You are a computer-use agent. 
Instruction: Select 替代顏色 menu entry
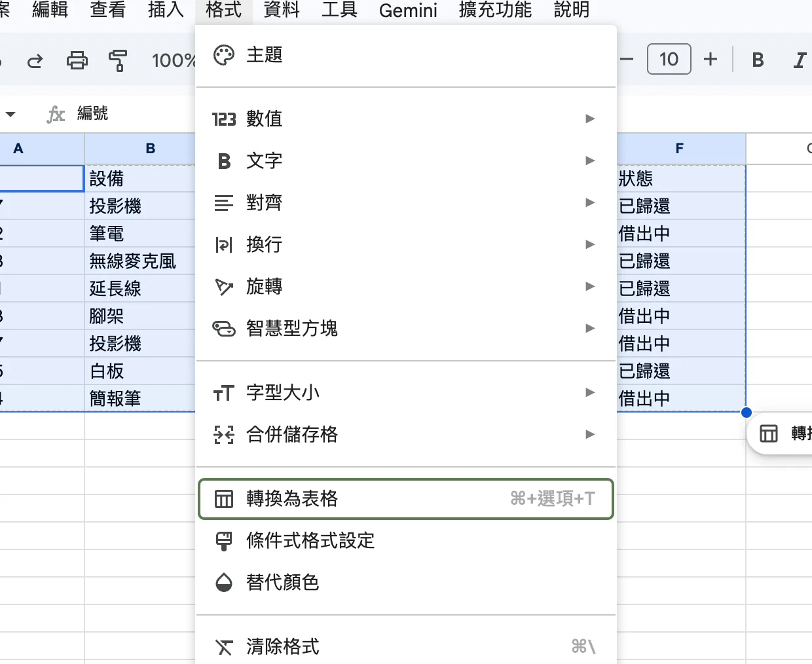406,582
